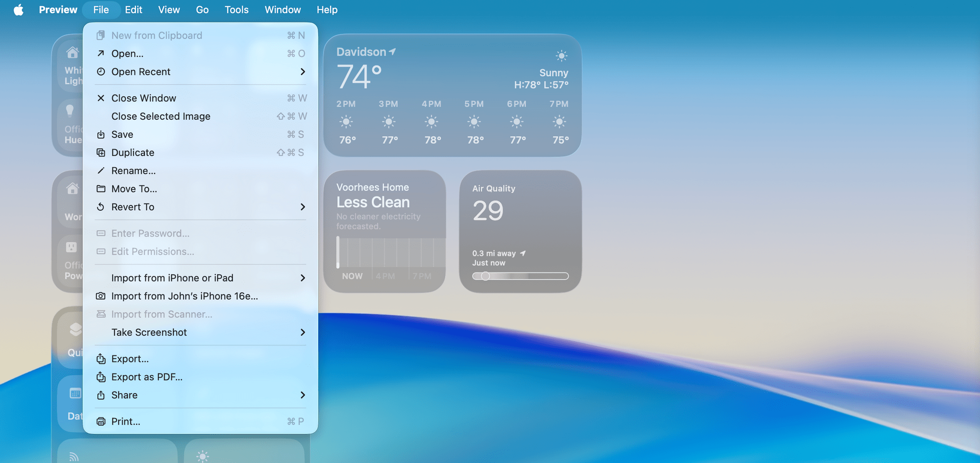Click the Just now timestamp text
Image resolution: width=980 pixels, height=463 pixels.
pos(489,263)
